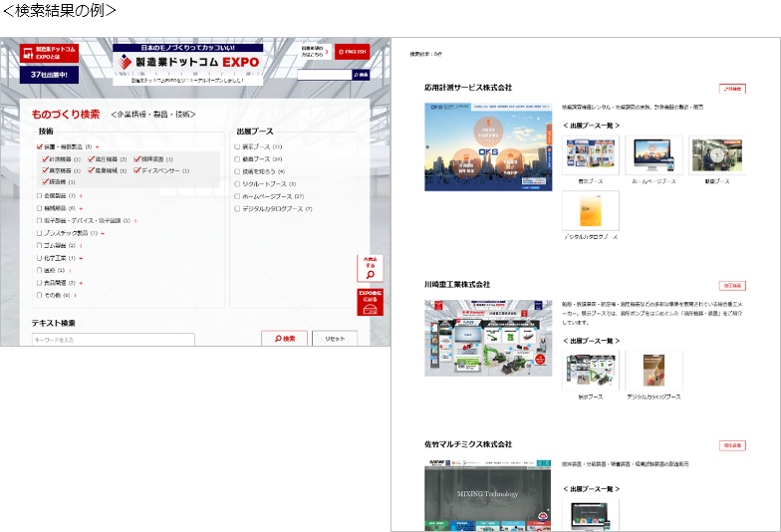Viewport: 781px width, 532px height.
Task: Open 応用計測サービス 展示ブース thumbnail
Action: click(x=591, y=155)
